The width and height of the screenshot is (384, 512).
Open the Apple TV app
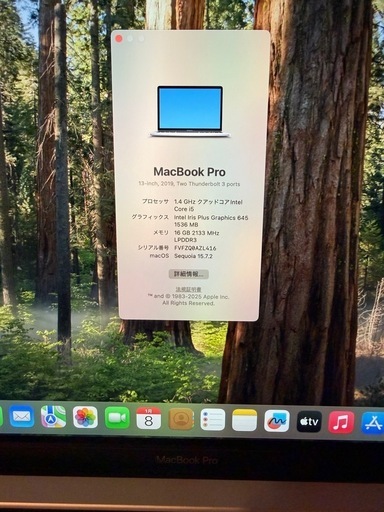pyautogui.click(x=309, y=422)
